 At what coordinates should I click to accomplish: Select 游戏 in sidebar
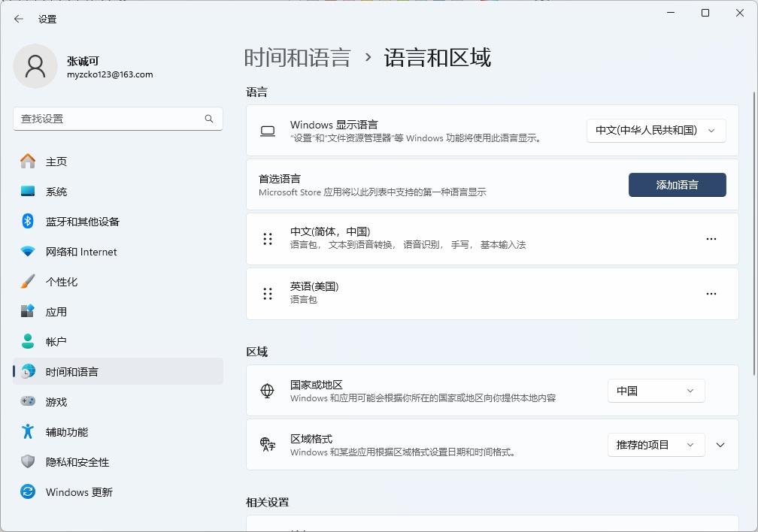118,401
